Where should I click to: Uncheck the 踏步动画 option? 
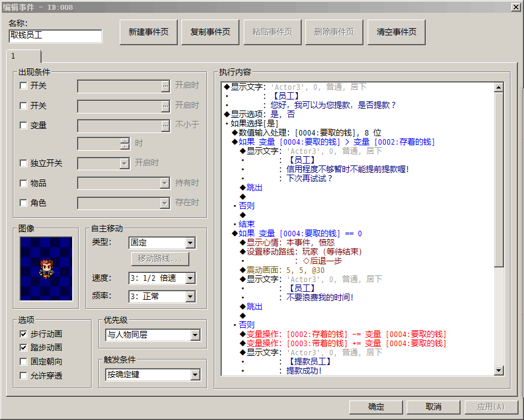[23, 347]
